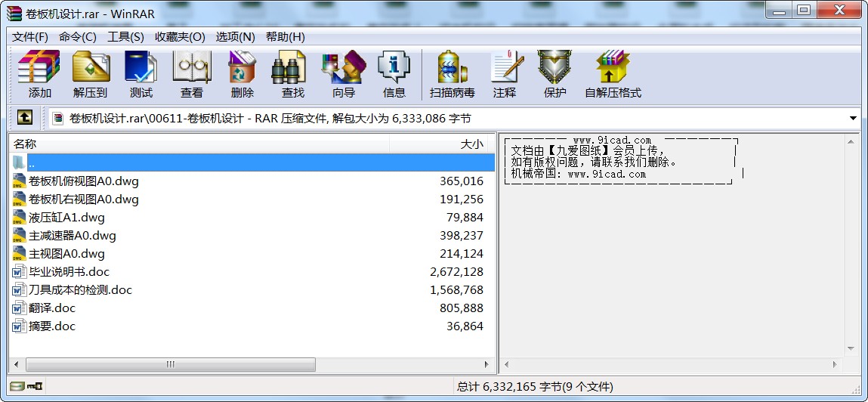868x402 pixels.
Task: Select file 毕业说明书.doc
Action: (69, 272)
